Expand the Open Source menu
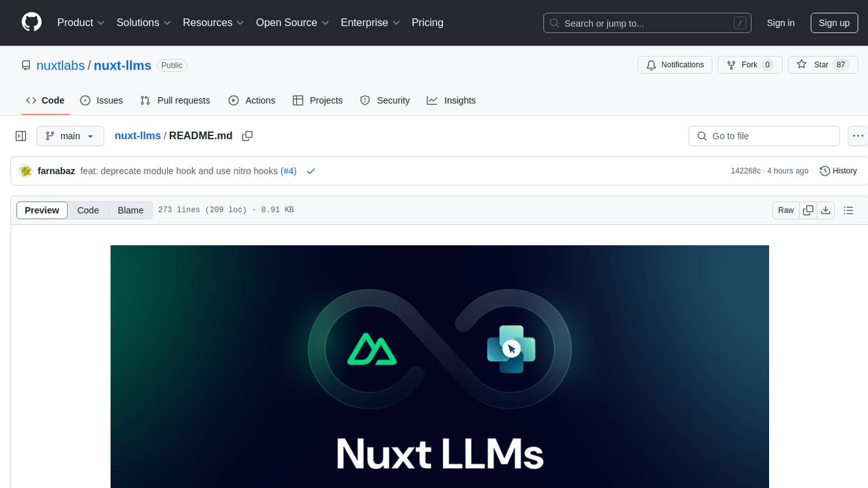 click(292, 22)
